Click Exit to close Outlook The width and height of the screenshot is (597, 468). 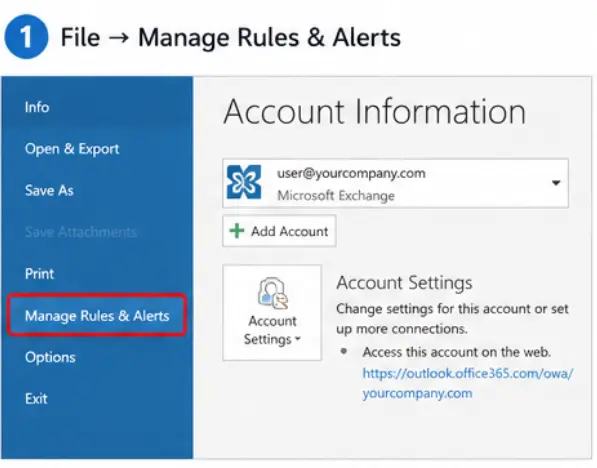tap(36, 399)
